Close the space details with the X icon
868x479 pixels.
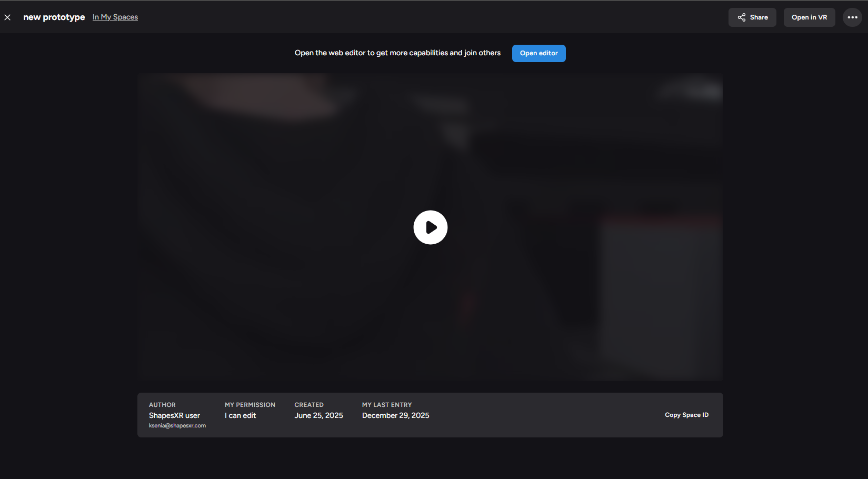(x=7, y=17)
